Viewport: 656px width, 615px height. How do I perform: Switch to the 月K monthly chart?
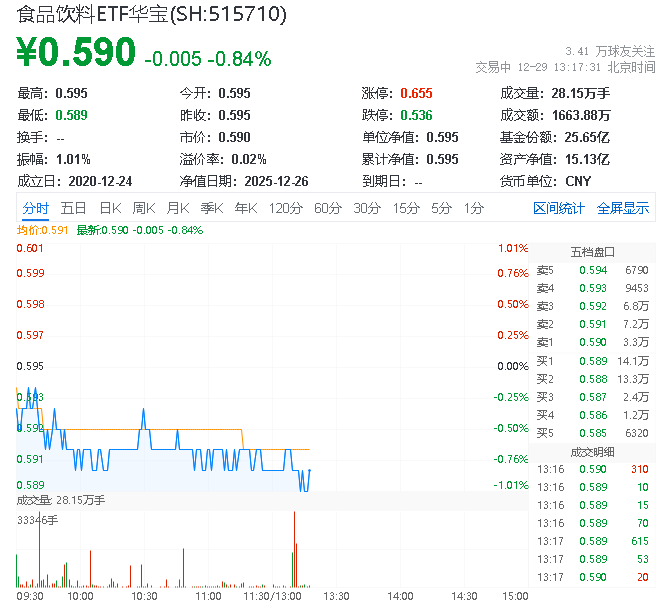click(x=178, y=208)
